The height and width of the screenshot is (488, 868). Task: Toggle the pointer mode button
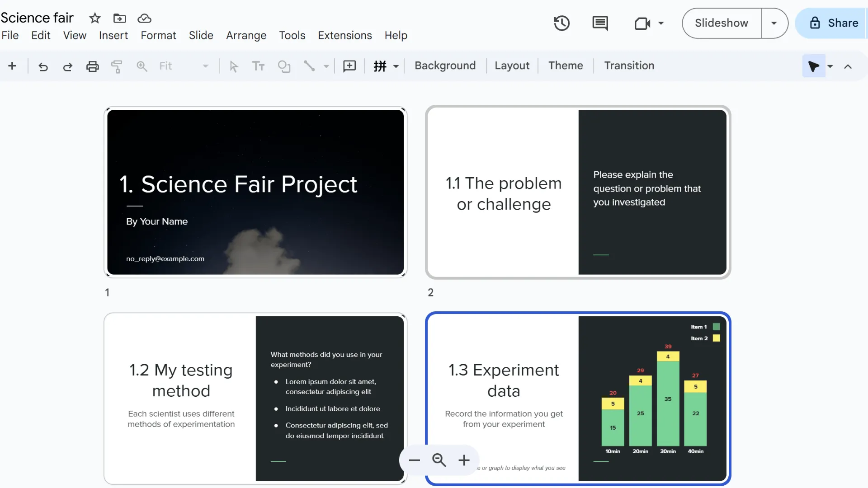[x=813, y=66]
